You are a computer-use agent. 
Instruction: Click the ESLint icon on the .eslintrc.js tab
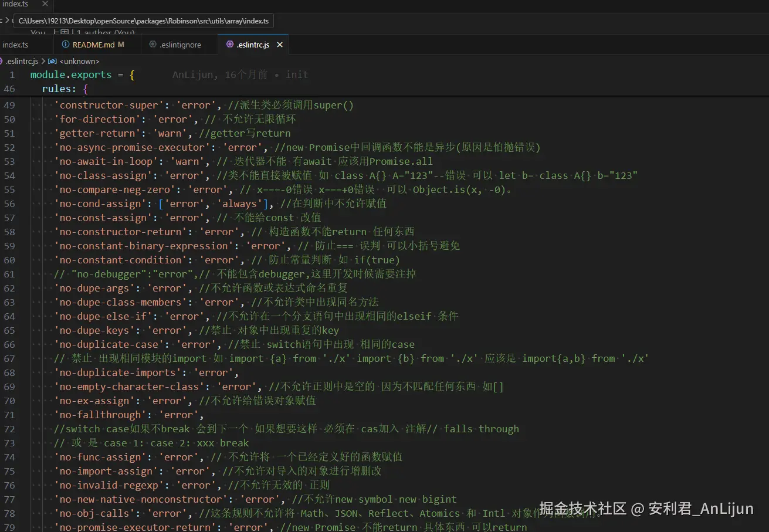[x=230, y=45]
